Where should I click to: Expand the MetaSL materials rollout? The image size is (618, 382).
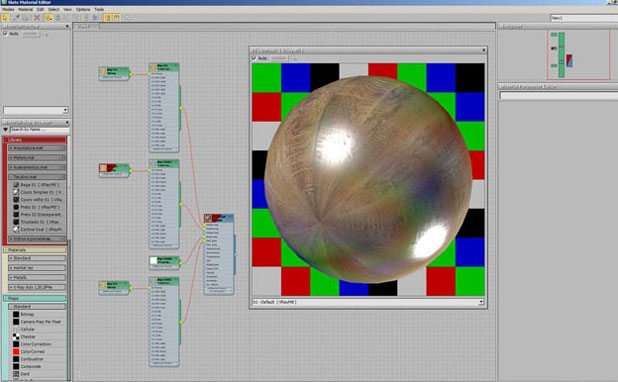(37, 278)
